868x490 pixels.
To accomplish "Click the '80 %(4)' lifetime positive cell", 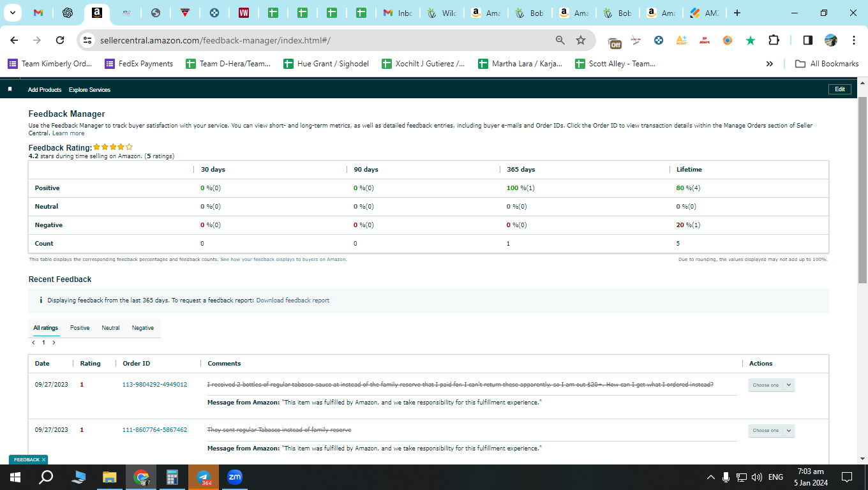I will point(689,188).
